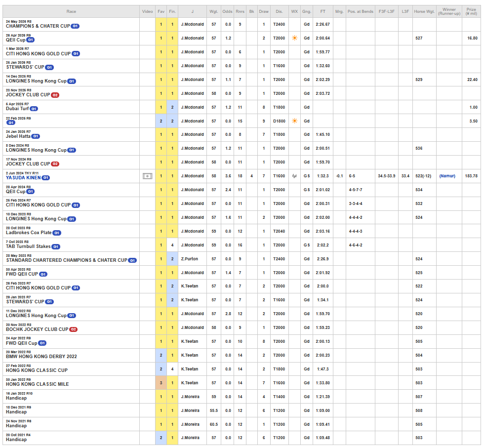The height and width of the screenshot is (448, 484).
Task: Select the BMW HONG KONG DERBY 2022 race name
Action: click(x=41, y=357)
